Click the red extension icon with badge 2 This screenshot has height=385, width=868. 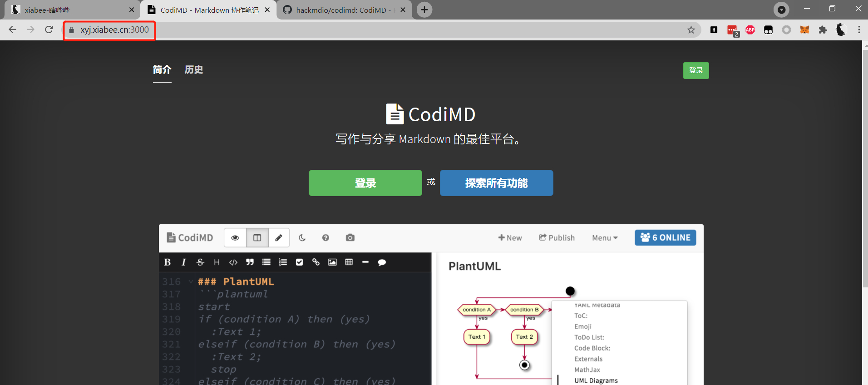click(732, 30)
